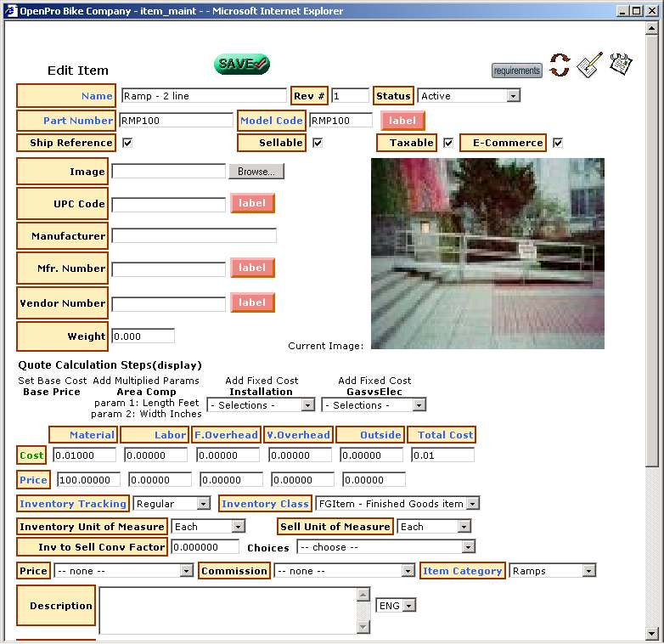Screen dimensions: 664x644
Task: Uncheck the Ship Reference checkbox
Action: (x=127, y=143)
